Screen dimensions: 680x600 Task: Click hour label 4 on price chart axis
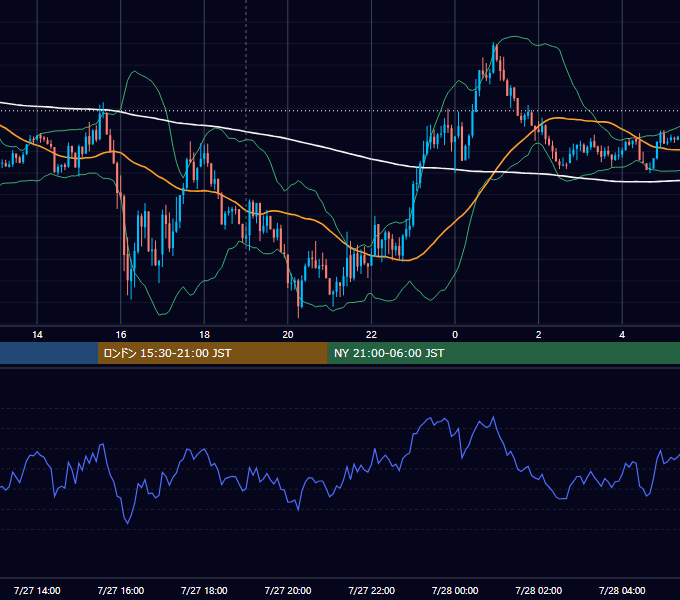(x=622, y=335)
